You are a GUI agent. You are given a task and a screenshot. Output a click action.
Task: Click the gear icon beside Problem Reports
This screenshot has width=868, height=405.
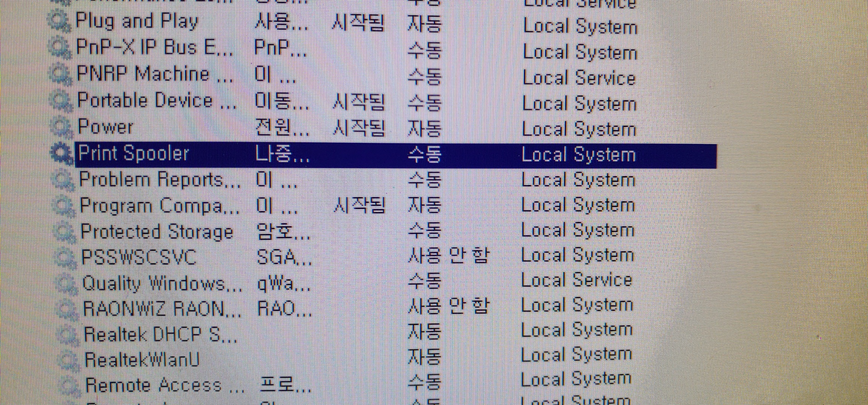click(64, 180)
